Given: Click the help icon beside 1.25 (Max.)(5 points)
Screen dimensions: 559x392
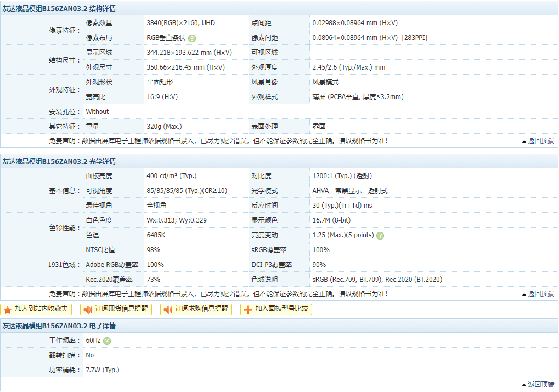Looking at the screenshot, I should click(380, 236).
